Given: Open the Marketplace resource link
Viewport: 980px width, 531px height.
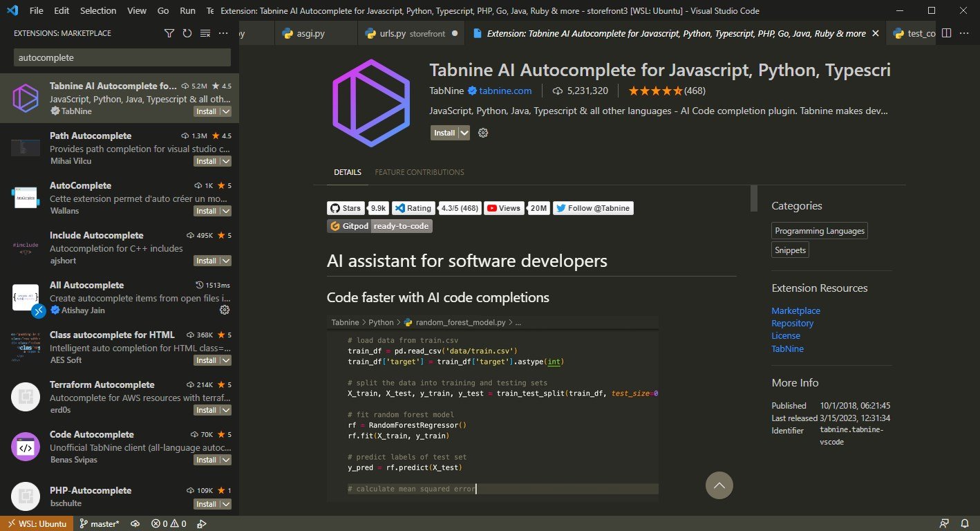Looking at the screenshot, I should tap(795, 311).
